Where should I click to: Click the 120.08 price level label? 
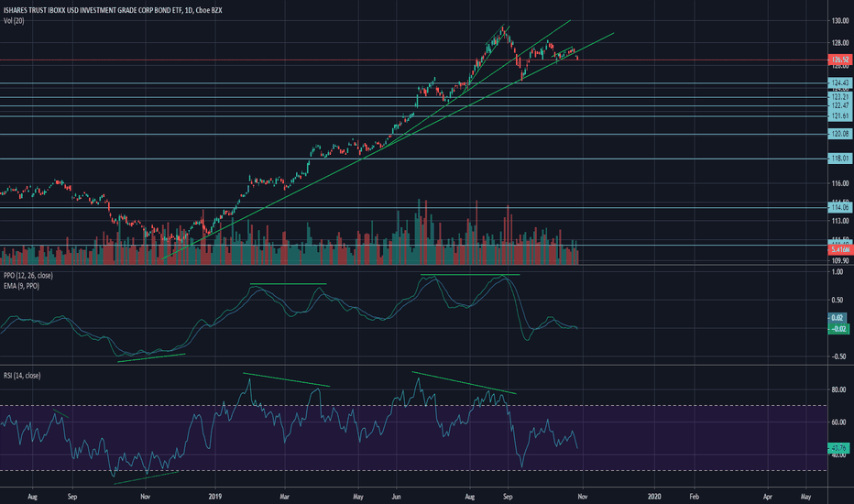(x=839, y=134)
